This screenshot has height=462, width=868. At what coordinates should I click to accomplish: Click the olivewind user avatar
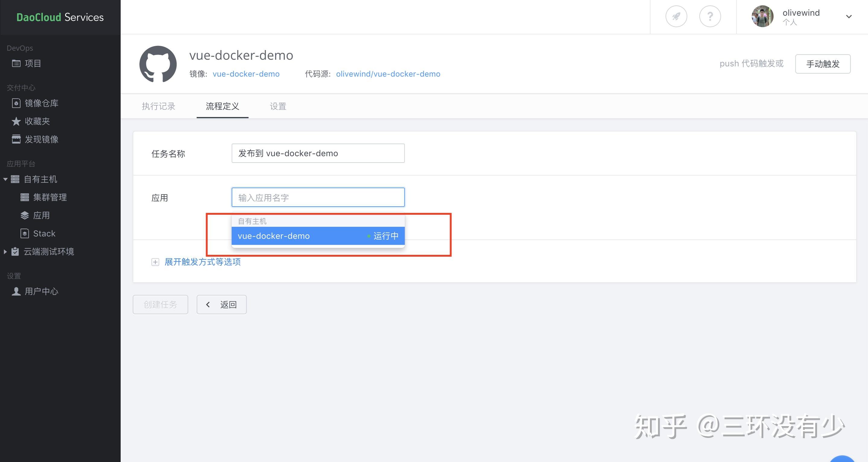pyautogui.click(x=762, y=16)
